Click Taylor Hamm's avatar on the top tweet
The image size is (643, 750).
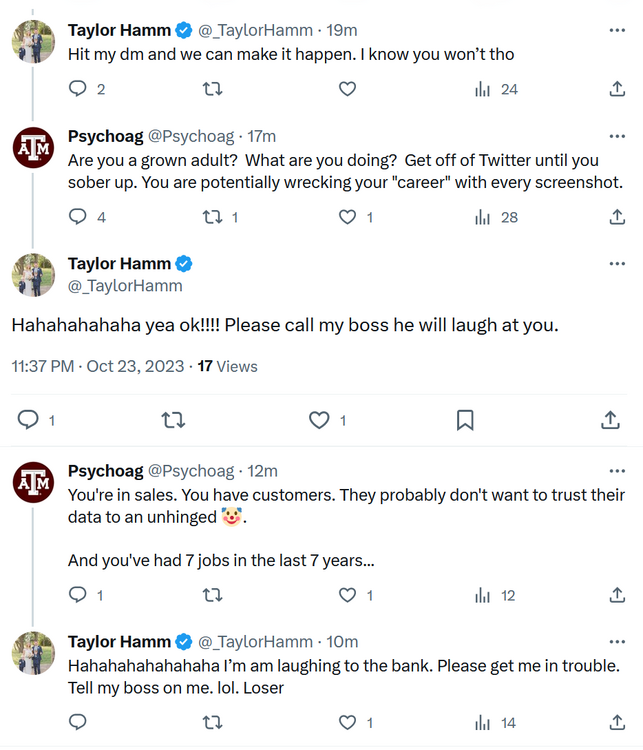click(x=33, y=42)
